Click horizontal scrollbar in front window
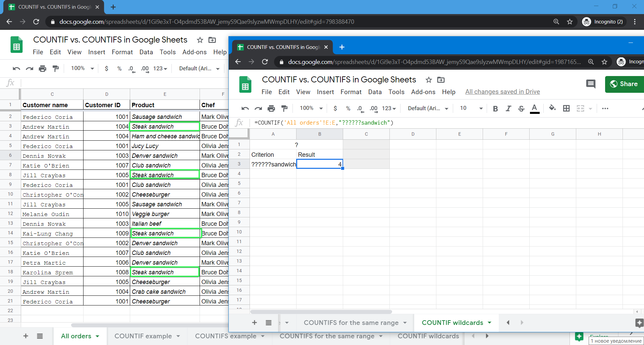Screen dimensions: 644x345 pyautogui.click(x=321, y=312)
